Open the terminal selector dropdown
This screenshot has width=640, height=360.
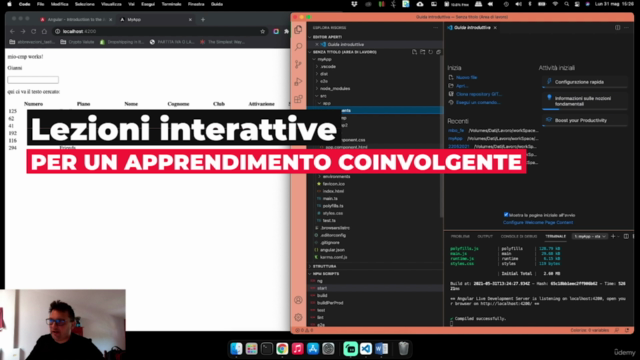[590, 236]
